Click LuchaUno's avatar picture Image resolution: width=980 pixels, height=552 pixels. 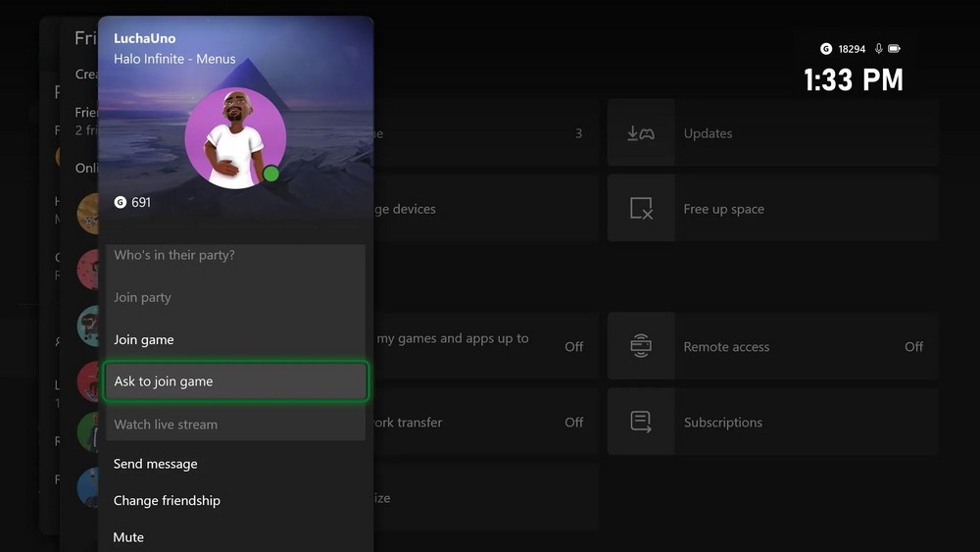click(x=234, y=138)
